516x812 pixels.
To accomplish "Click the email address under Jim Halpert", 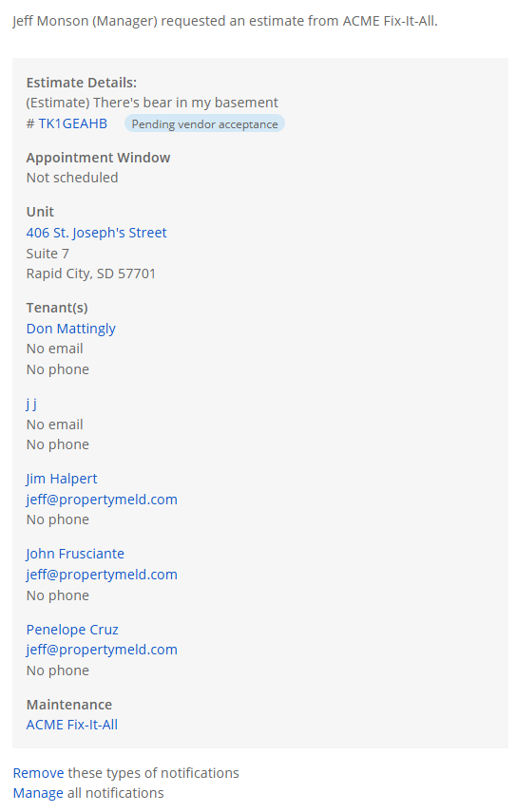I will [x=102, y=500].
